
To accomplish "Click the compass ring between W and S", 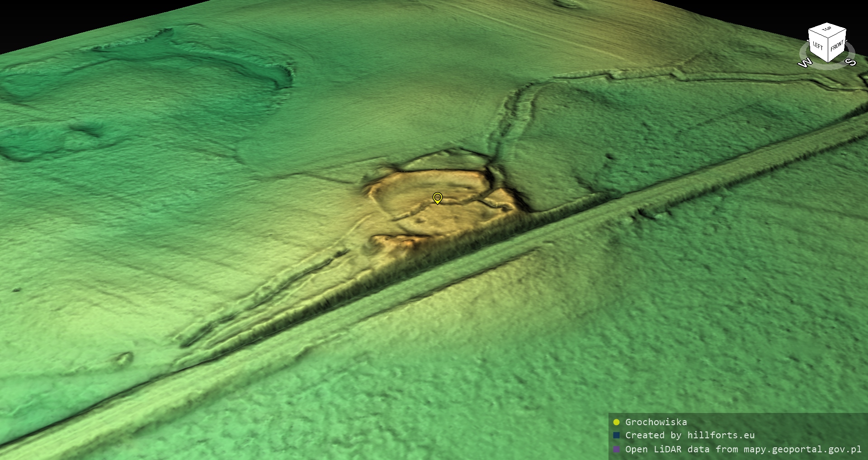I will click(x=827, y=67).
